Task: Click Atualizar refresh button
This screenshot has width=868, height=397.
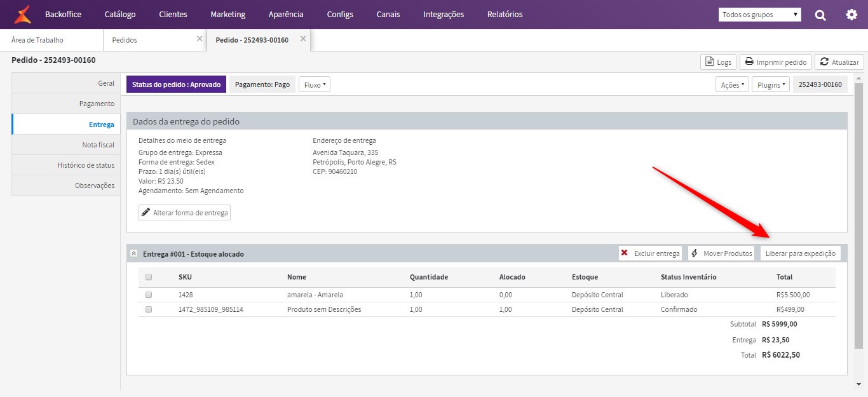Action: click(x=839, y=62)
